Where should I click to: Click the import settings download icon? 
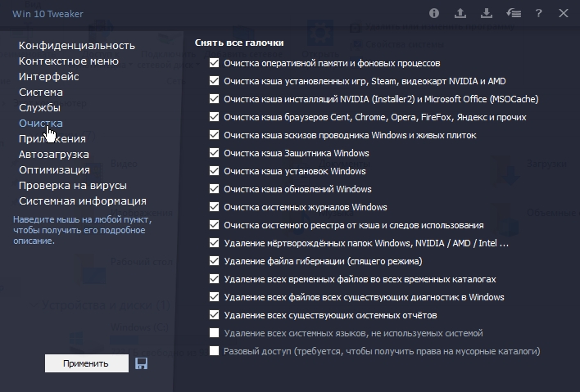(487, 14)
